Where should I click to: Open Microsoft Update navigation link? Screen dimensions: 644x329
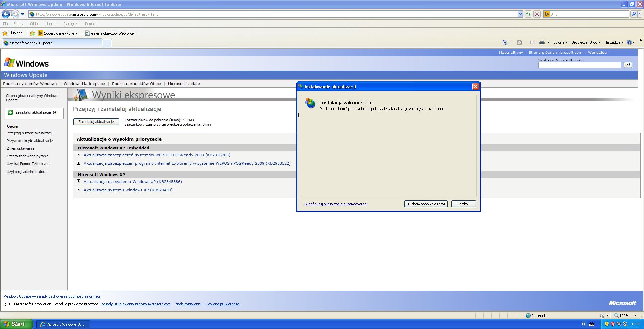tap(184, 84)
